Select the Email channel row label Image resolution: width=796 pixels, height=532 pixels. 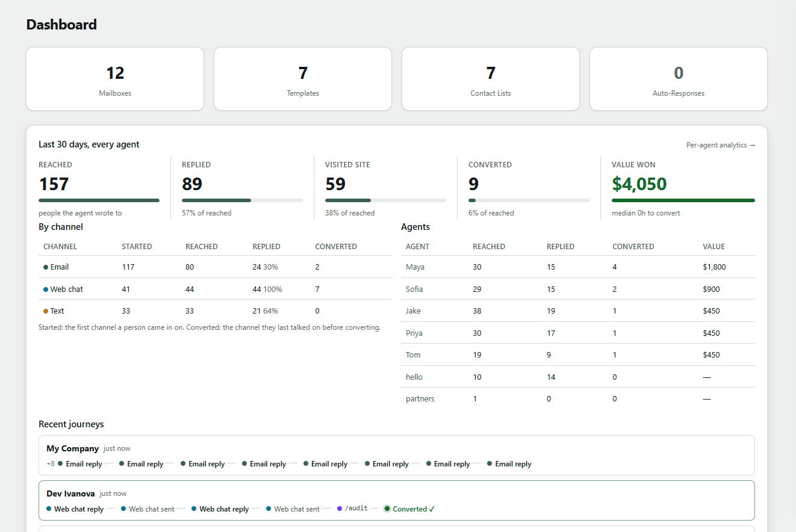click(x=60, y=267)
